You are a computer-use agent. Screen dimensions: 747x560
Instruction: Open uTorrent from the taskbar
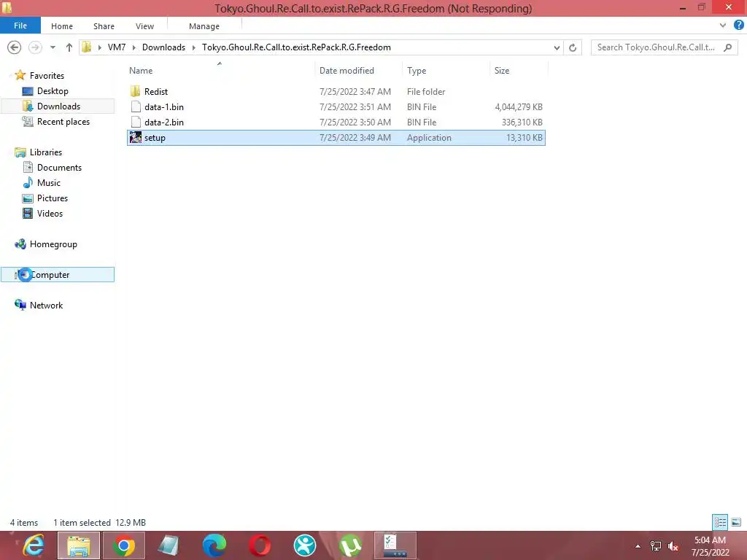coord(350,545)
